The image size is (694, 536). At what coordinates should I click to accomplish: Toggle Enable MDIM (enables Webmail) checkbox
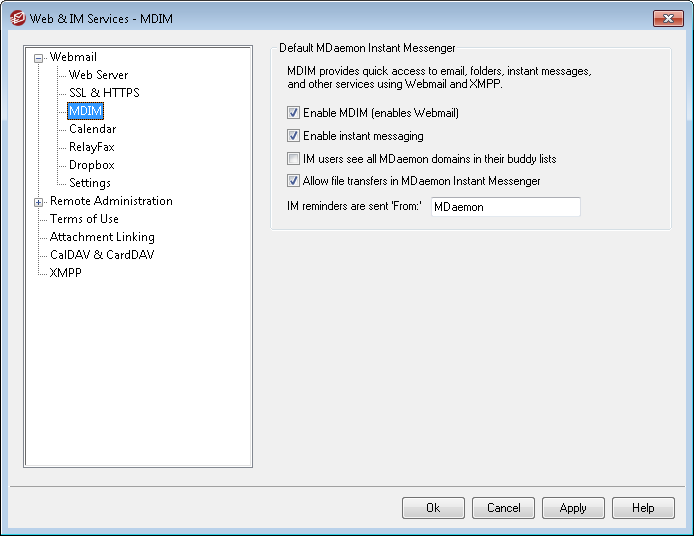coord(293,113)
